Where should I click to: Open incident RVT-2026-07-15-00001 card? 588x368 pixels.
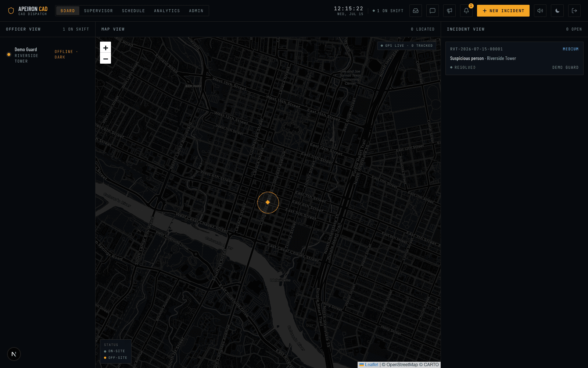pos(514,58)
